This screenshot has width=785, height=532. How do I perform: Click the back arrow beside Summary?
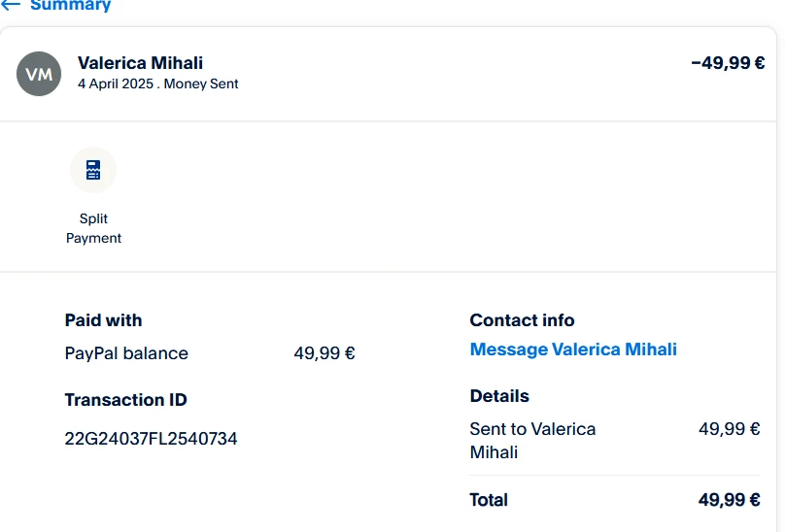(x=10, y=5)
